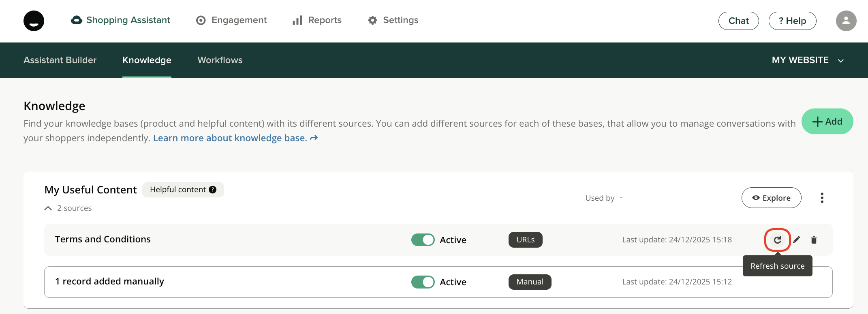This screenshot has width=868, height=314.
Task: Disable the Terms and Conditions active toggle
Action: click(423, 240)
